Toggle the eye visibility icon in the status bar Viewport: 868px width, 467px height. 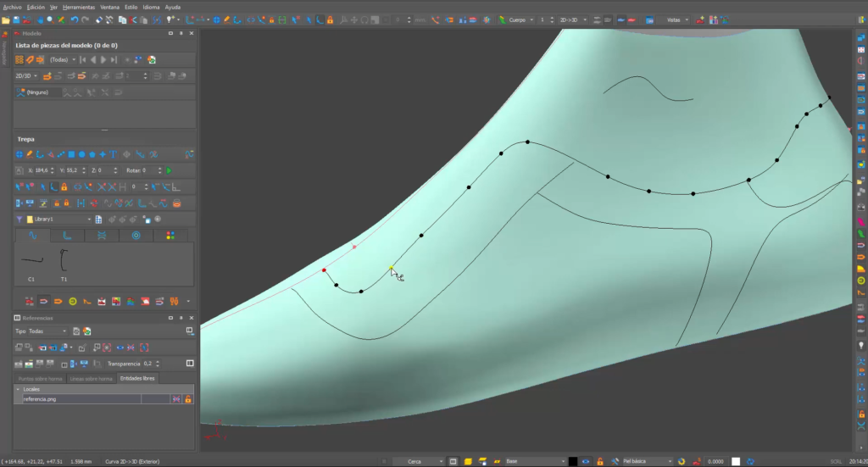[x=587, y=461]
